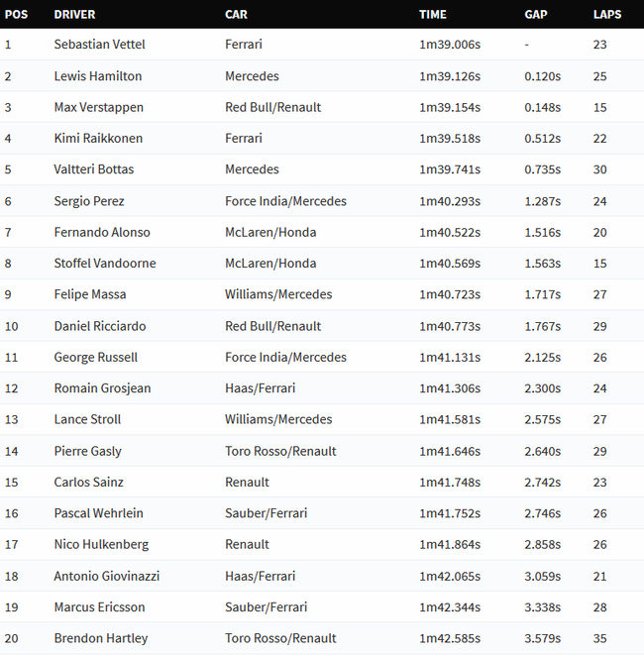
Task: Select Max Verstappen's name
Action: (99, 108)
